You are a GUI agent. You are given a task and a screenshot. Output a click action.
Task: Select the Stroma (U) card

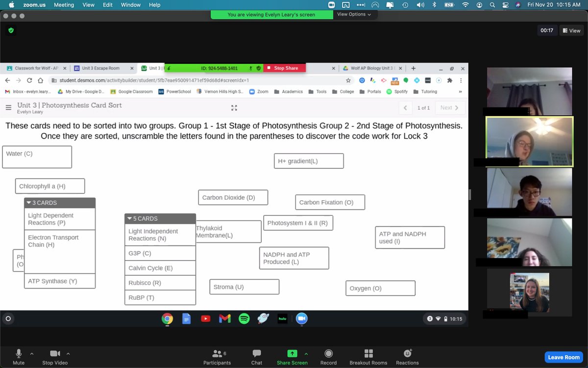pos(245,287)
